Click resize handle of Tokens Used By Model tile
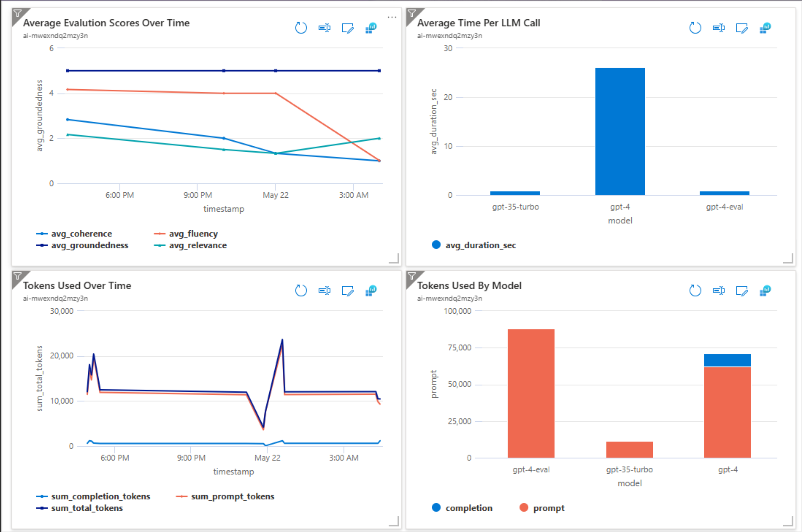Image resolution: width=802 pixels, height=532 pixels. pyautogui.click(x=788, y=521)
